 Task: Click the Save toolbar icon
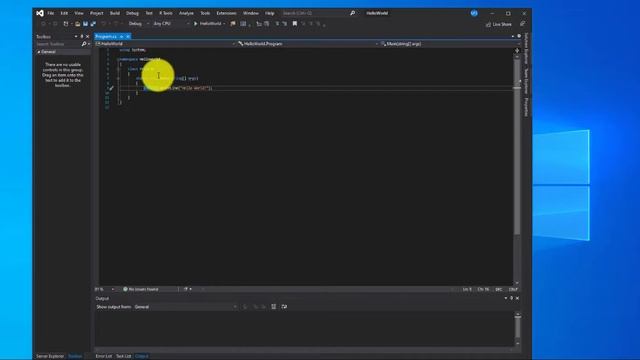coord(85,24)
